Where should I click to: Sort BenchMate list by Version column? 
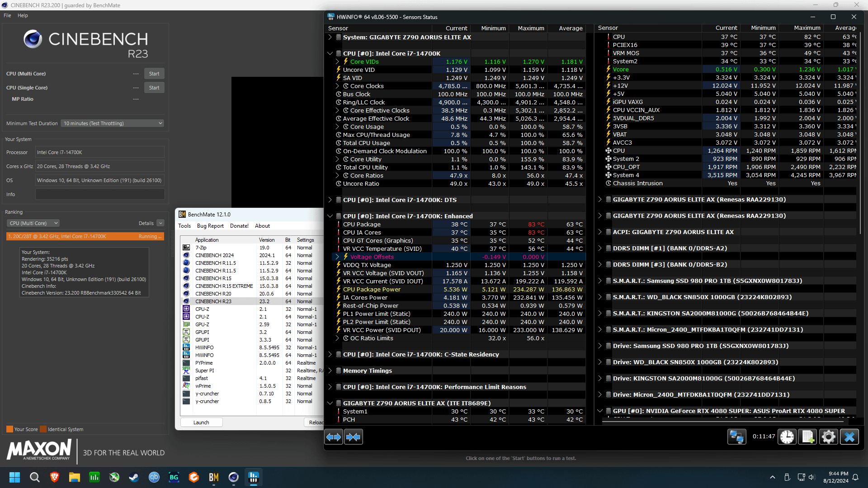tap(270, 240)
